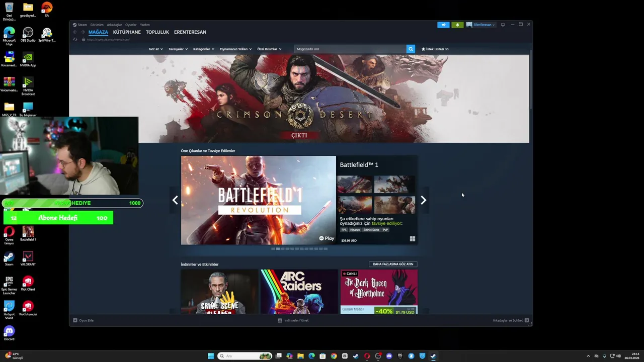
Task: Click DAHA FAZLASINA GÖZ ATIN button
Action: pos(393,264)
